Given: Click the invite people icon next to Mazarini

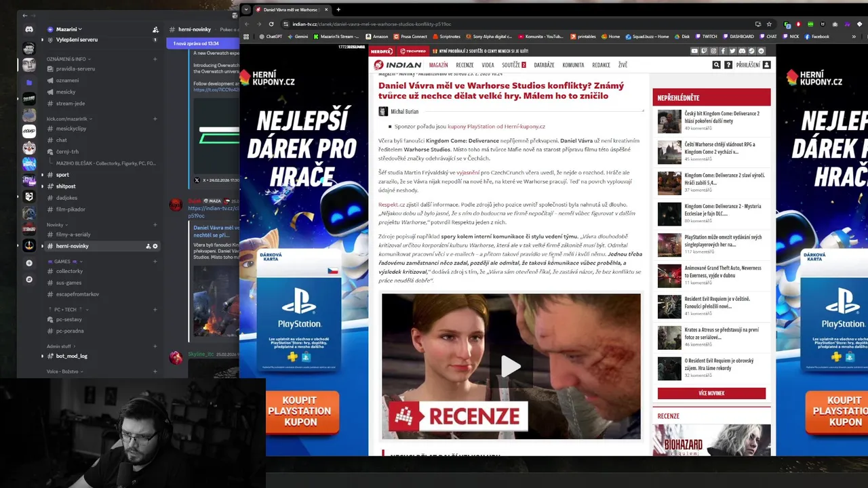Looking at the screenshot, I should [155, 29].
